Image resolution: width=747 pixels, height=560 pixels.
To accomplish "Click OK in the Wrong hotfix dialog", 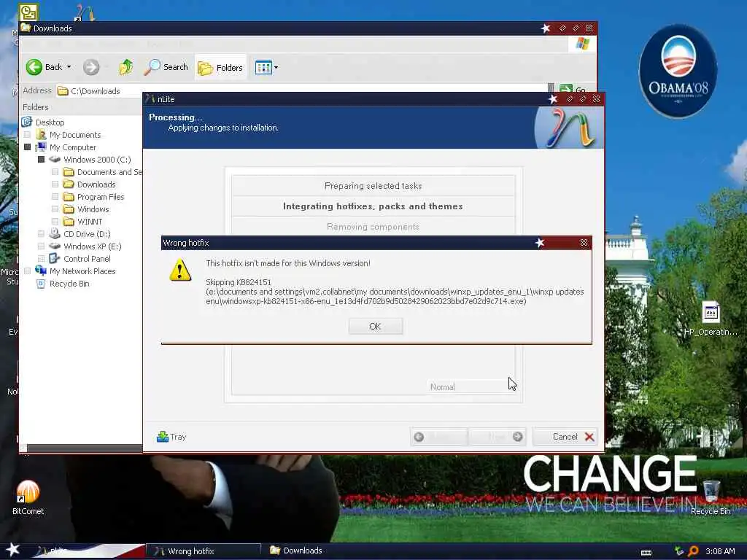I will pyautogui.click(x=376, y=326).
